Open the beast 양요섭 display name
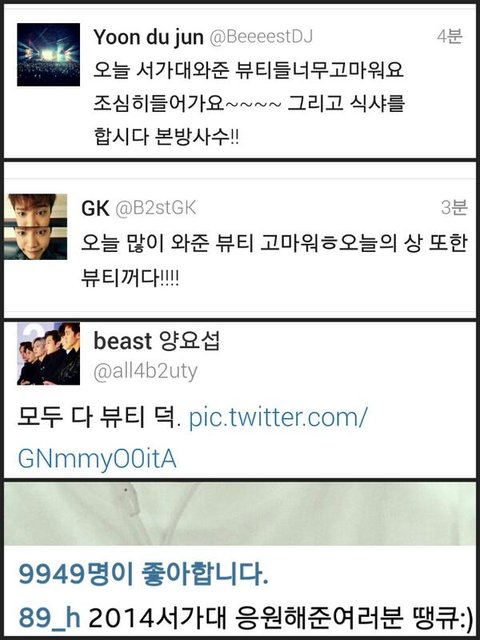The image size is (480, 640). click(157, 341)
